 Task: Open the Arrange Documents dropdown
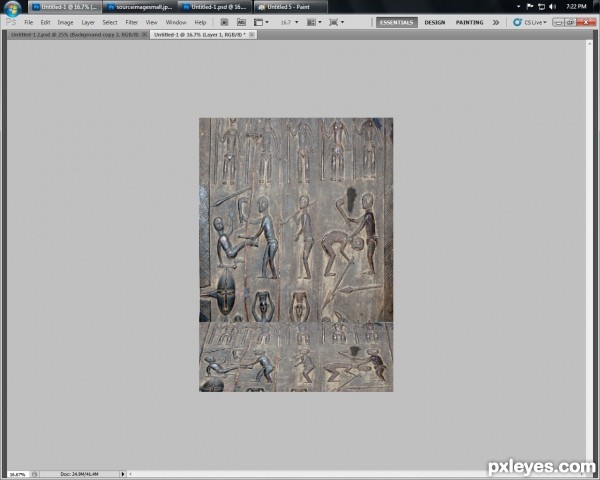click(314, 22)
